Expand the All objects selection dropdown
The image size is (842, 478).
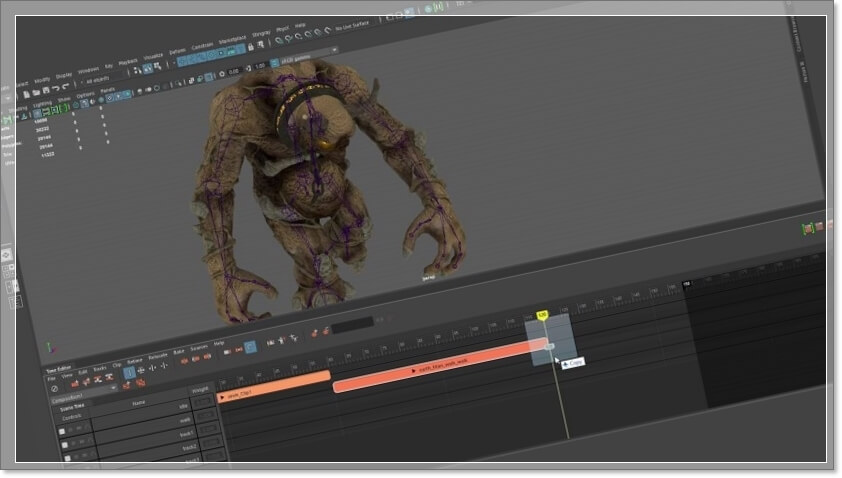102,79
